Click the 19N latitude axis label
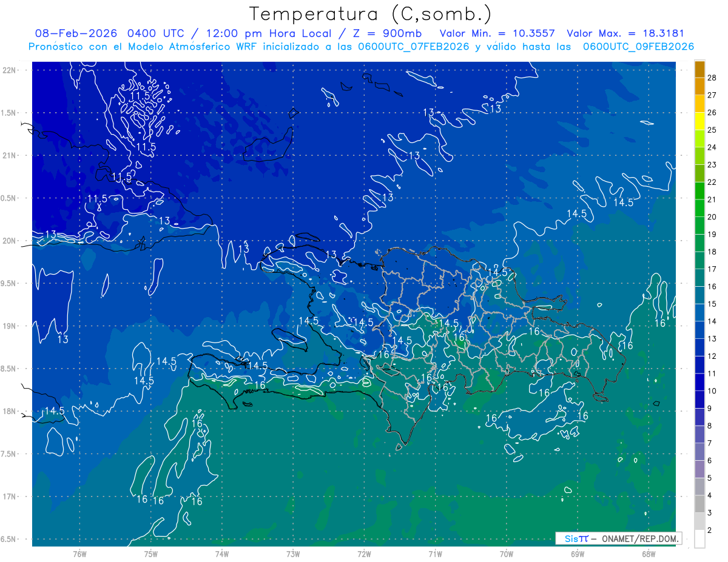Screen dimensions: 728x562 click(x=9, y=326)
